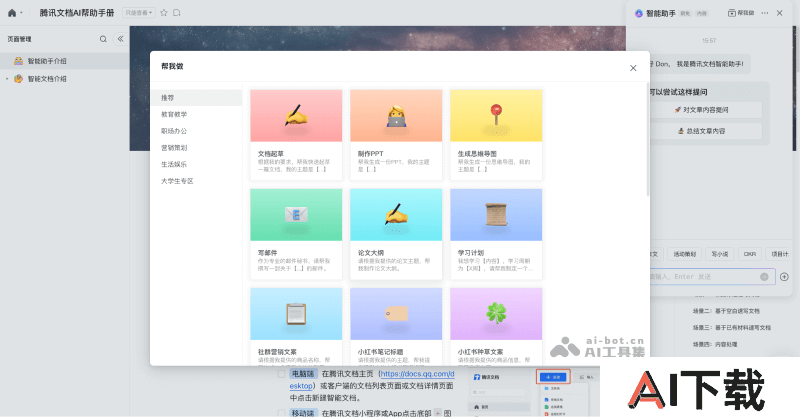The width and height of the screenshot is (800, 417).
Task: Open the 大学生专区 category
Action: click(x=177, y=181)
